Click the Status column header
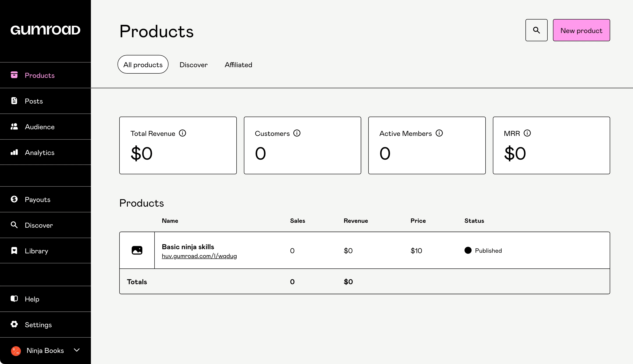 (x=474, y=221)
